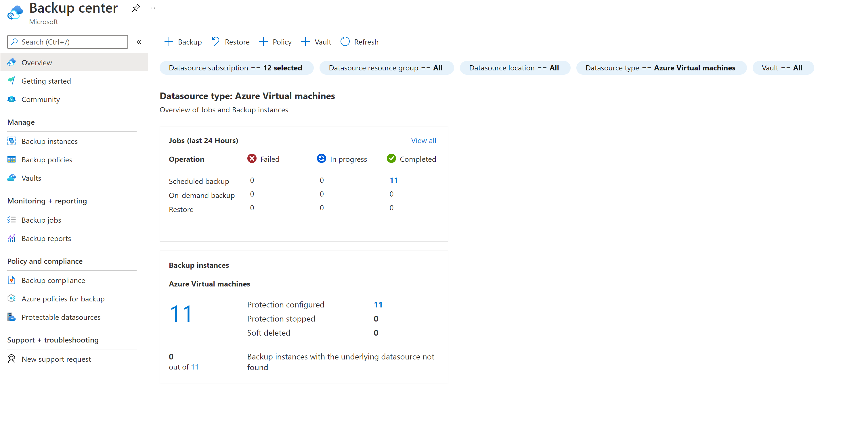This screenshot has width=868, height=431.
Task: Expand Datasource resource group filter
Action: click(x=386, y=68)
